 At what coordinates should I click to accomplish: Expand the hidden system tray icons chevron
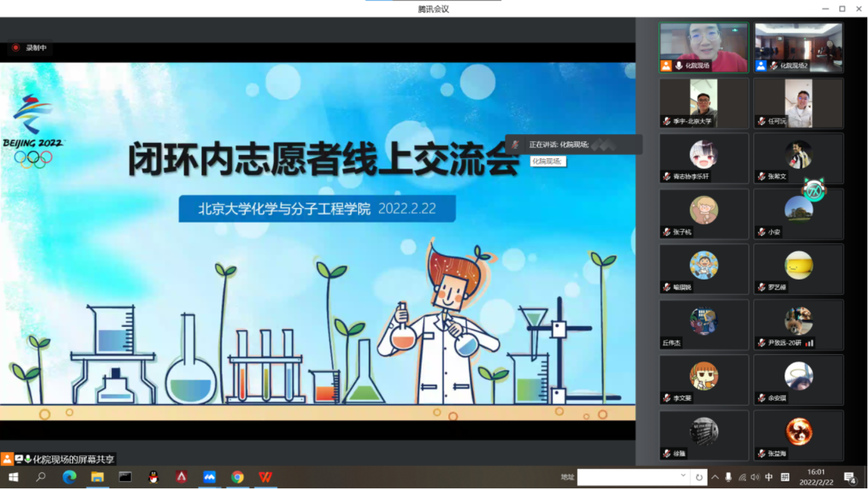(x=715, y=477)
